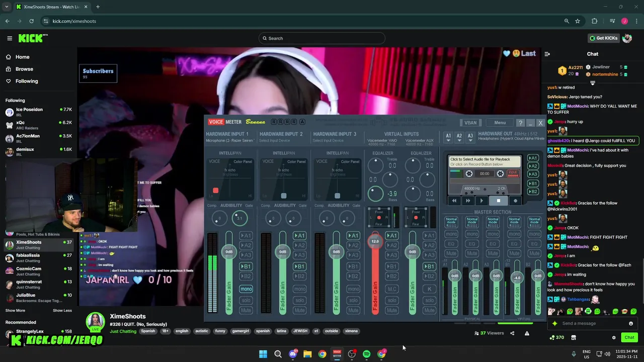
Task: Bookmark this page with the star icon
Action: 578,21
